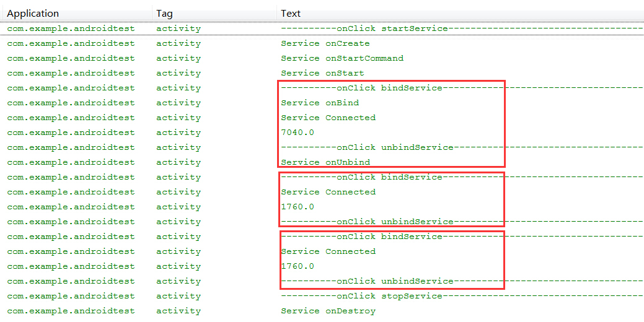Click com.example.androidtest in the onClick stopService row
Viewport: 644px width, 322px height.
click(x=71, y=296)
